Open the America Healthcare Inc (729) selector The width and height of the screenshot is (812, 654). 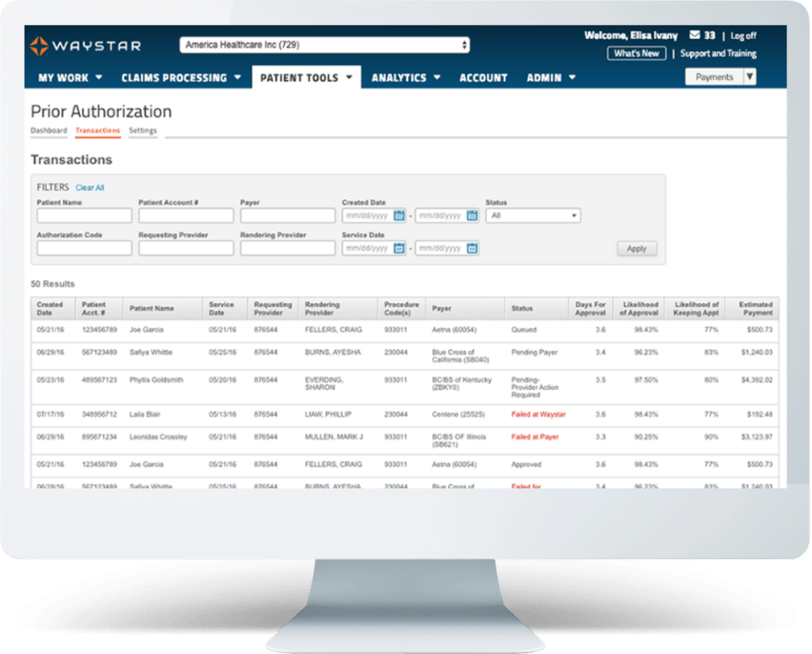click(324, 45)
